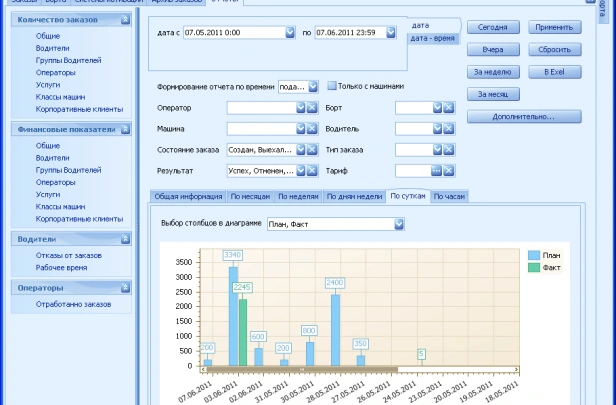Switch to the дата - время mode

[x=434, y=37]
